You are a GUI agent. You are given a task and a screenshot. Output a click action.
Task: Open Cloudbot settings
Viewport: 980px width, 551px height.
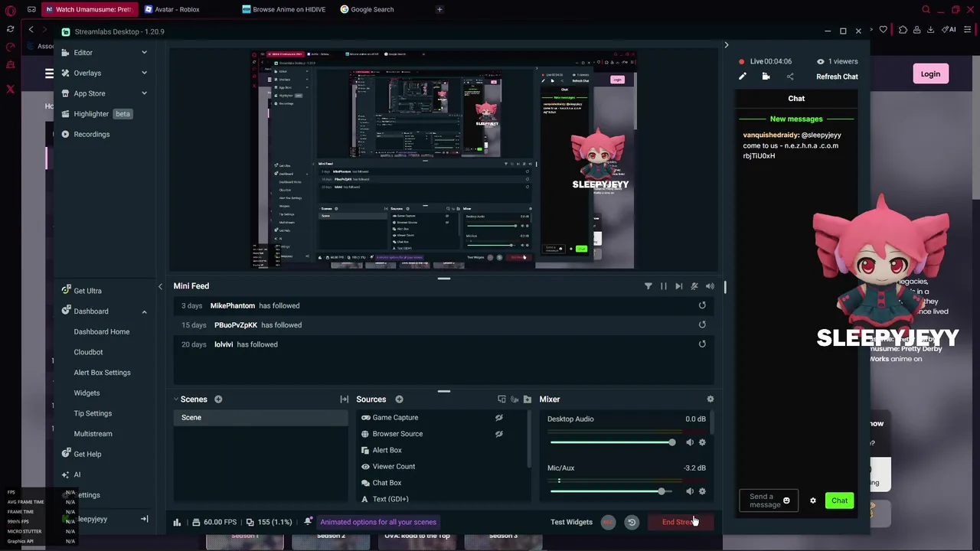click(88, 352)
